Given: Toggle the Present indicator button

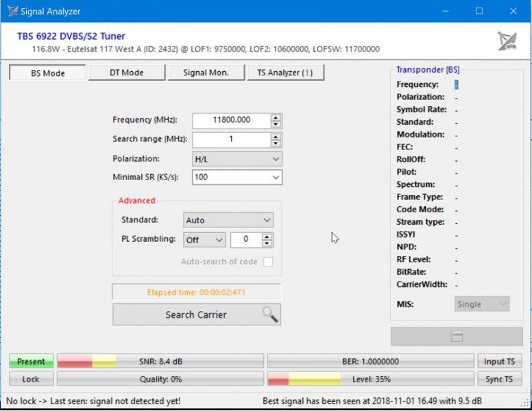Looking at the screenshot, I should pyautogui.click(x=31, y=361).
